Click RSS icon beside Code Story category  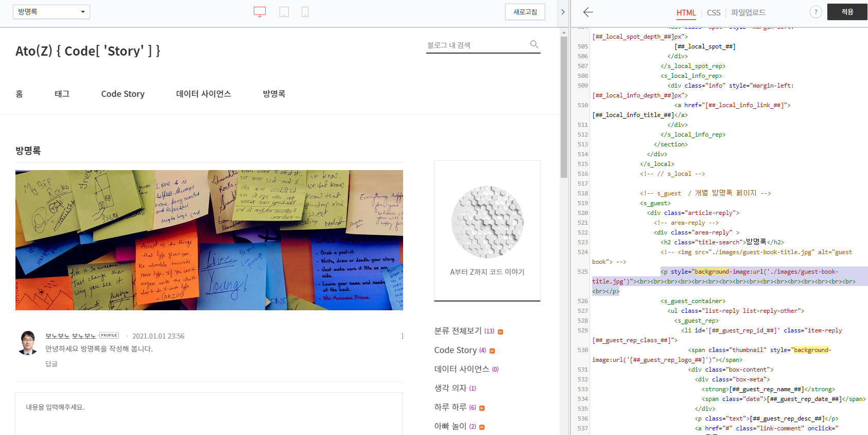coord(492,351)
